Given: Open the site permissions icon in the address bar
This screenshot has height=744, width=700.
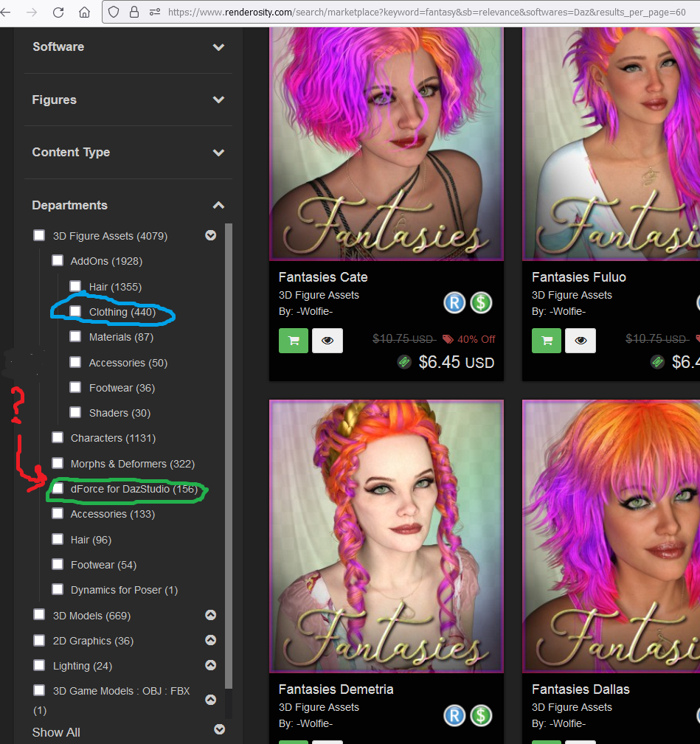Looking at the screenshot, I should [x=155, y=13].
